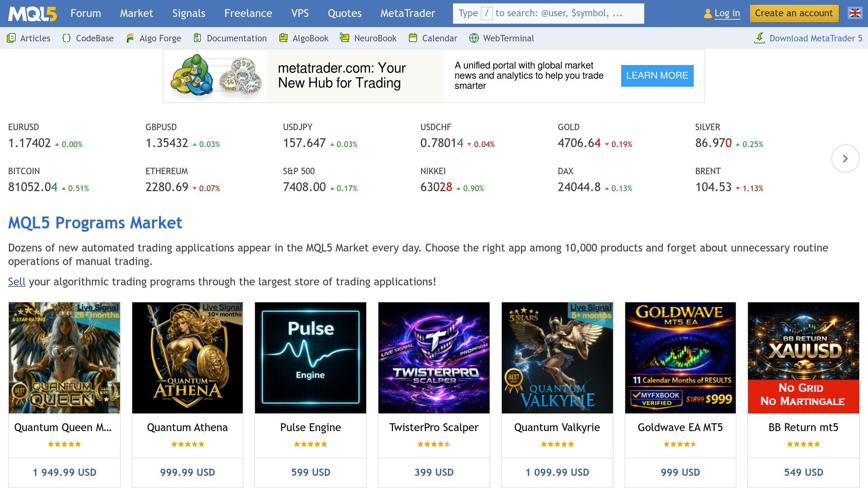The width and height of the screenshot is (868, 488).
Task: Click the MQL5 logo
Action: click(32, 14)
